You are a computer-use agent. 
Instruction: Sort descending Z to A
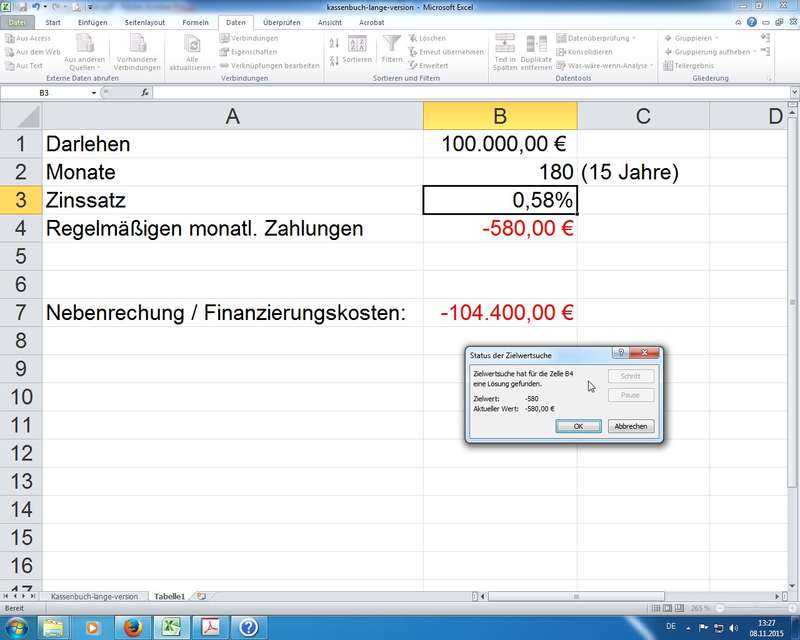(334, 61)
